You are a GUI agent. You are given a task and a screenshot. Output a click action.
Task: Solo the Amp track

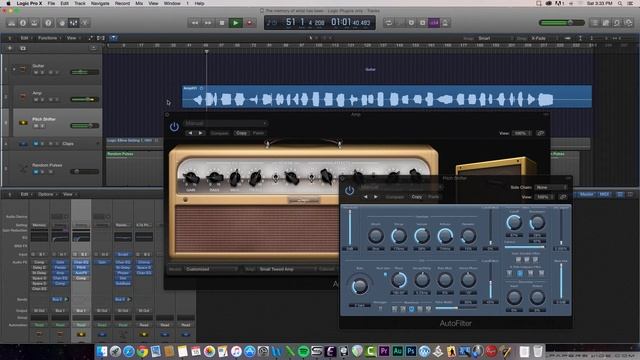coord(42,99)
